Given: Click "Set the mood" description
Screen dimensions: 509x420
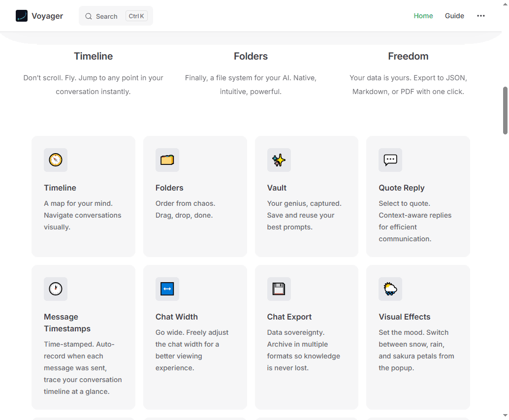Looking at the screenshot, I should coord(416,350).
